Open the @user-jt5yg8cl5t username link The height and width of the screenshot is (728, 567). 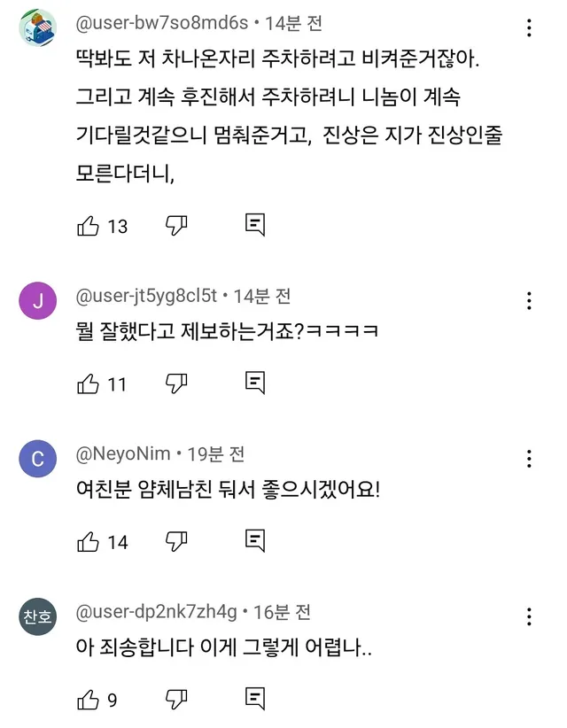point(146,297)
